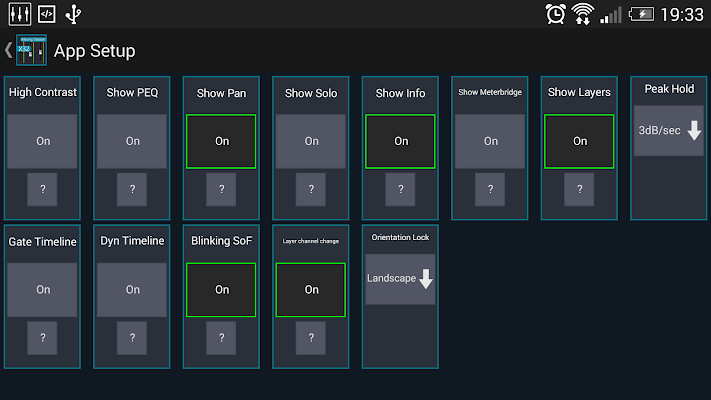Tap the back chevron beside the app icon
The image size is (711, 400).
point(8,51)
